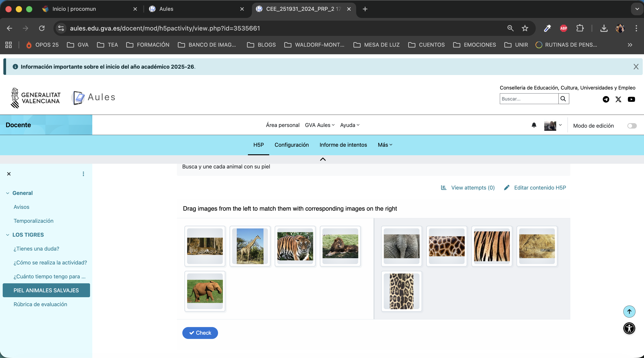Select the tiger photo thumbnail
This screenshot has height=358, width=644.
(x=295, y=246)
